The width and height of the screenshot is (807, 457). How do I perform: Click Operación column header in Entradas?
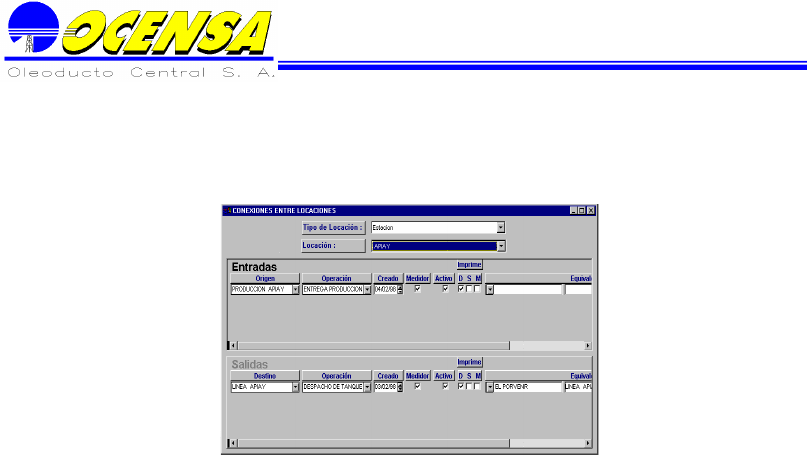(x=337, y=278)
